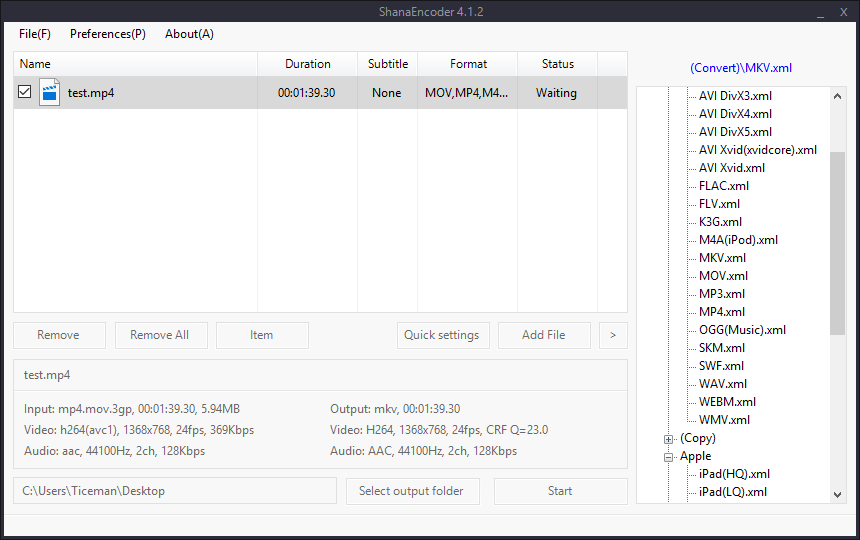Viewport: 860px width, 540px height.
Task: Expand the (Copy) preset folder
Action: [x=668, y=439]
